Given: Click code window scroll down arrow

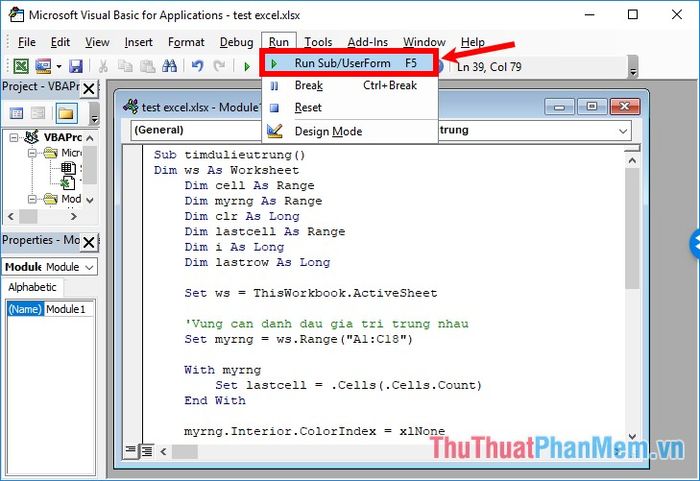Looking at the screenshot, I should click(632, 436).
